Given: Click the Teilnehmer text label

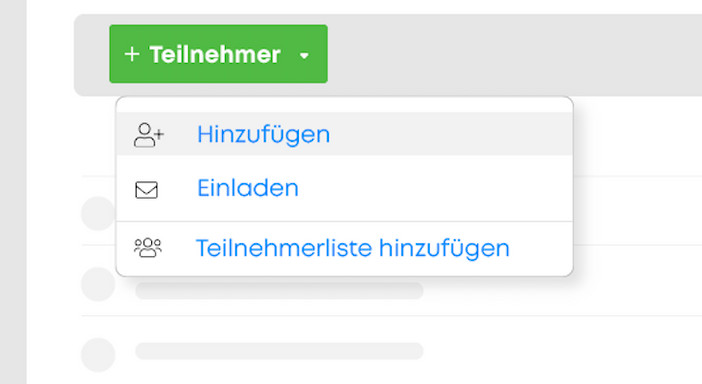Looking at the screenshot, I should point(215,55).
